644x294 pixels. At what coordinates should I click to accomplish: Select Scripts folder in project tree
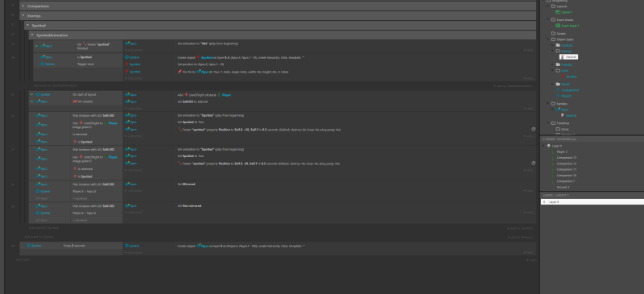(561, 33)
